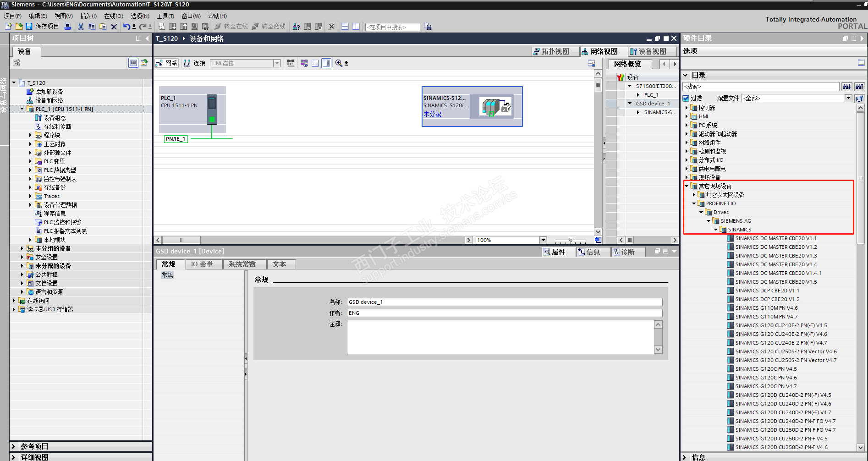Select the 设备和网络 tree item
Screen dimensions: 868x461
coord(49,100)
